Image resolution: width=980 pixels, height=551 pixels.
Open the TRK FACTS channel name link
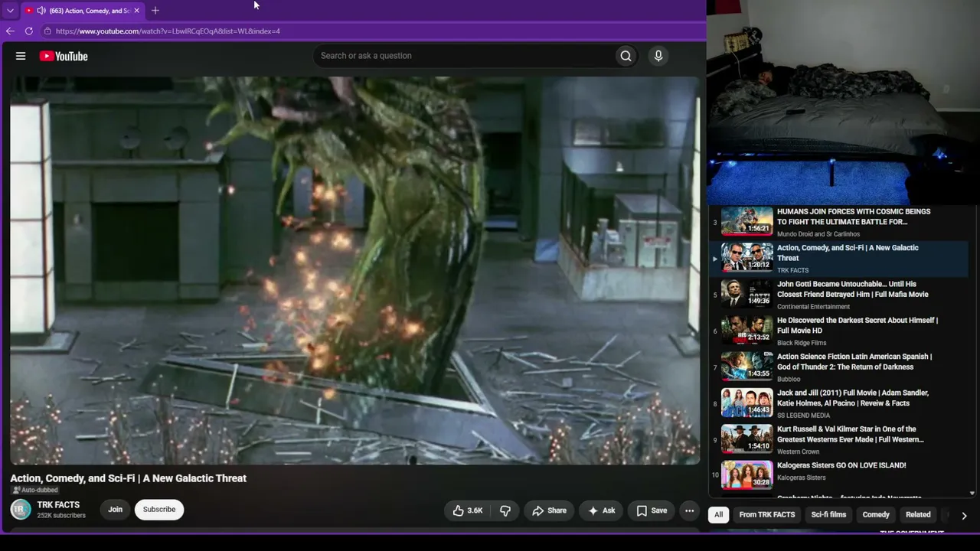[58, 505]
